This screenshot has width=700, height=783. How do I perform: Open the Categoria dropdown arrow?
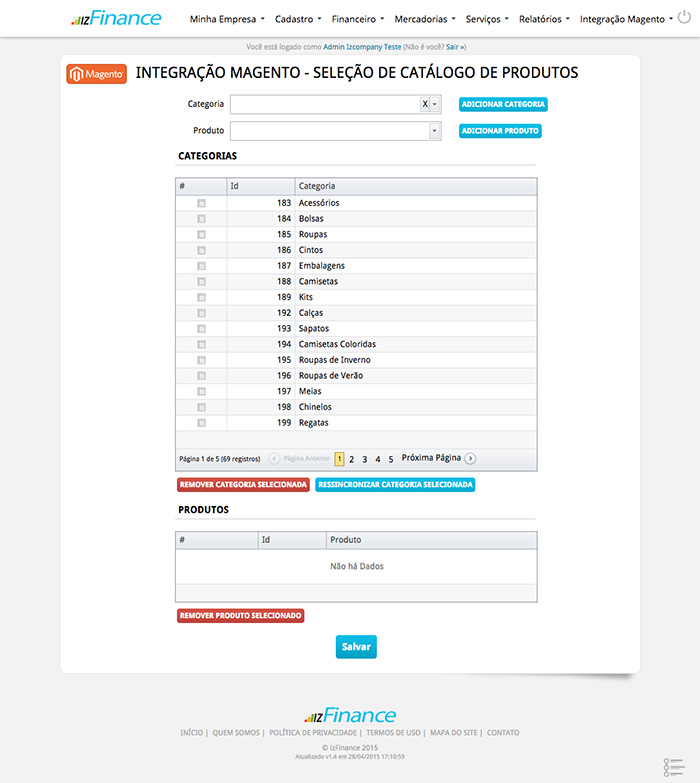click(435, 104)
